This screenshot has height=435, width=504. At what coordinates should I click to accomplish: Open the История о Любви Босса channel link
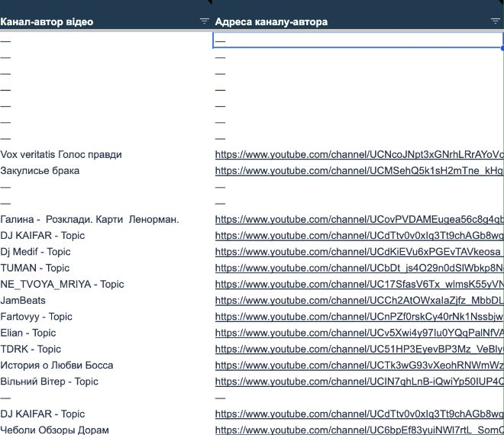[x=359, y=366]
